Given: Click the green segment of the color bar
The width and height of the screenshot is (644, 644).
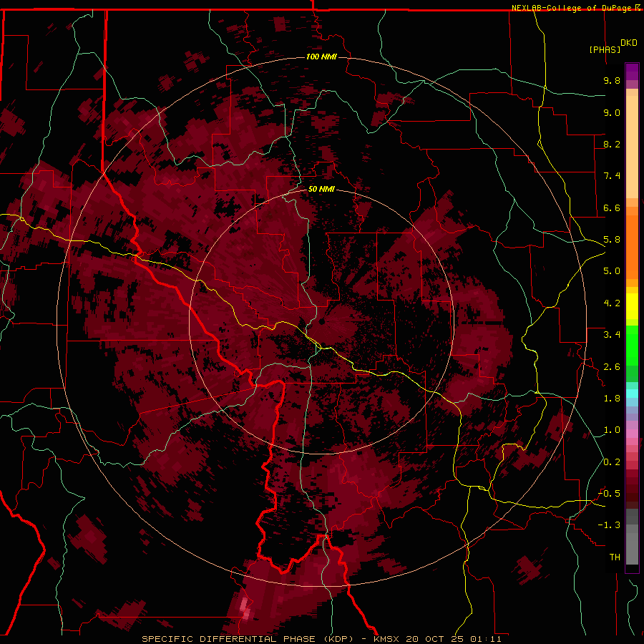Looking at the screenshot, I should [632, 345].
